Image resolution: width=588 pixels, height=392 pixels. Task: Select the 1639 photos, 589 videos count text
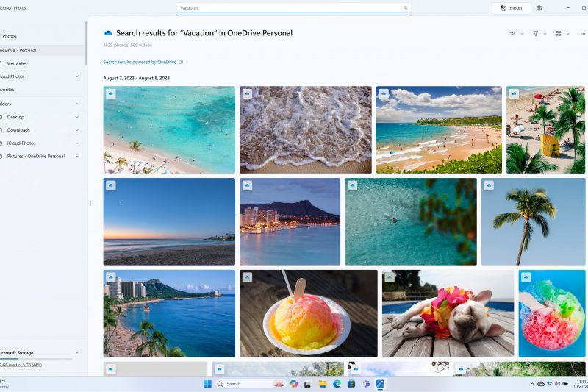point(127,45)
